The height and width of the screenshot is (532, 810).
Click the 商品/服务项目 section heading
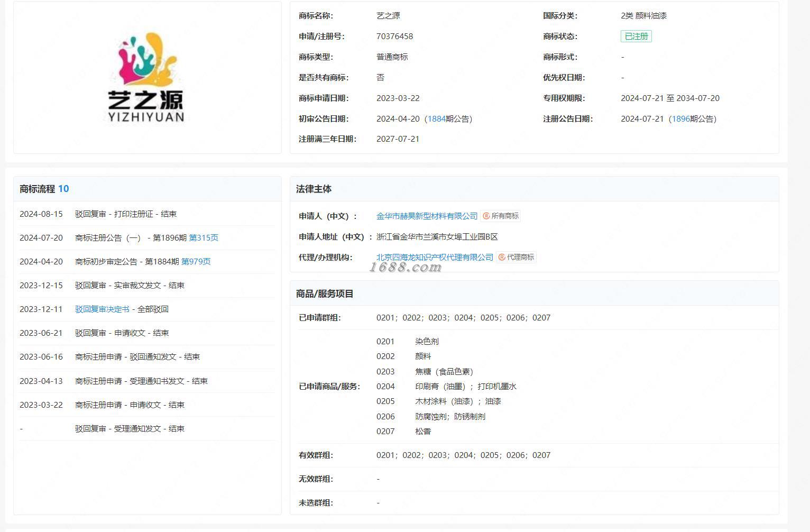pos(325,293)
